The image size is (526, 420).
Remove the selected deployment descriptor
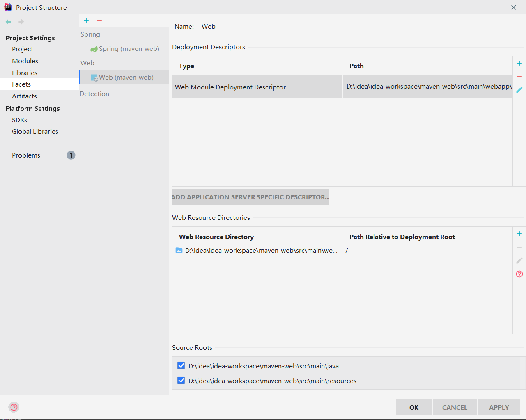click(x=519, y=76)
